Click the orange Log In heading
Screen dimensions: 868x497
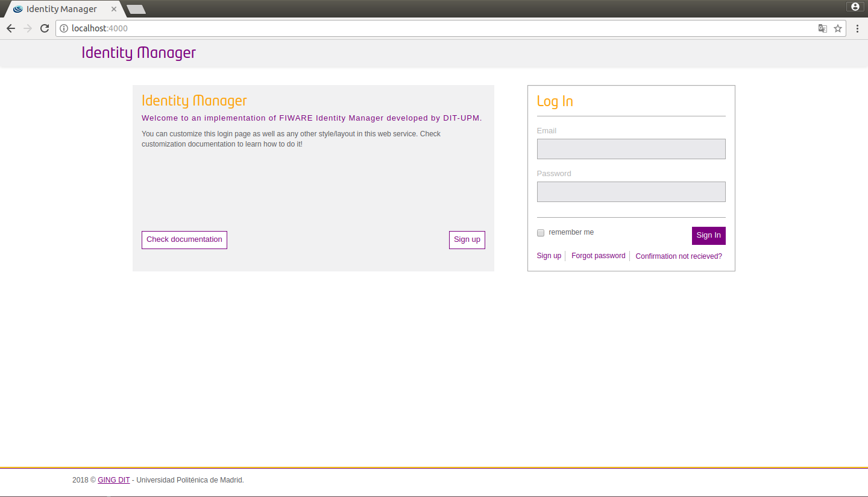[x=555, y=101]
